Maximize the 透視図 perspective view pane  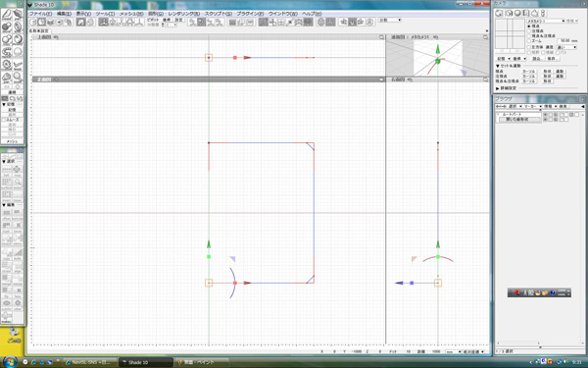[x=486, y=37]
